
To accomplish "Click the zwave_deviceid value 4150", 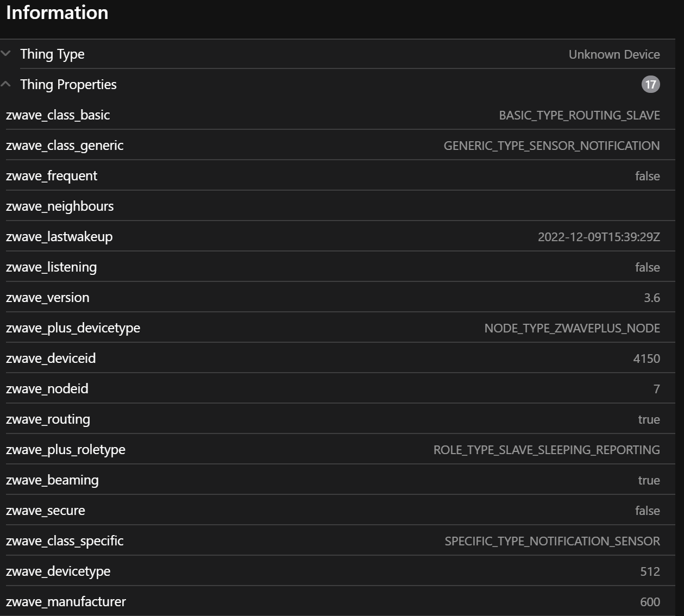I will [x=647, y=359].
